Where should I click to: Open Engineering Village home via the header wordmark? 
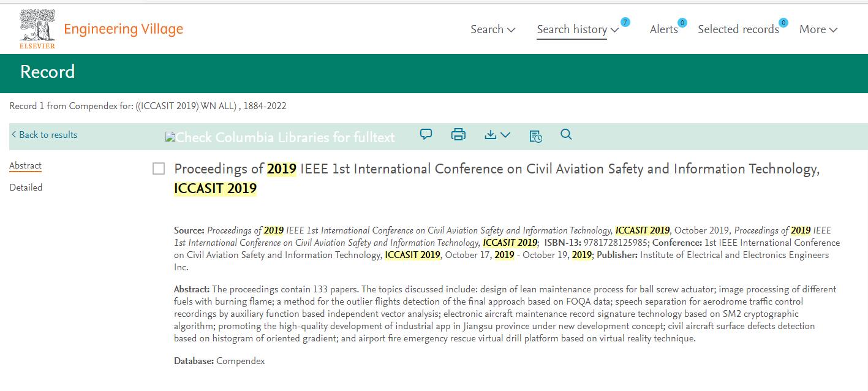(x=123, y=29)
